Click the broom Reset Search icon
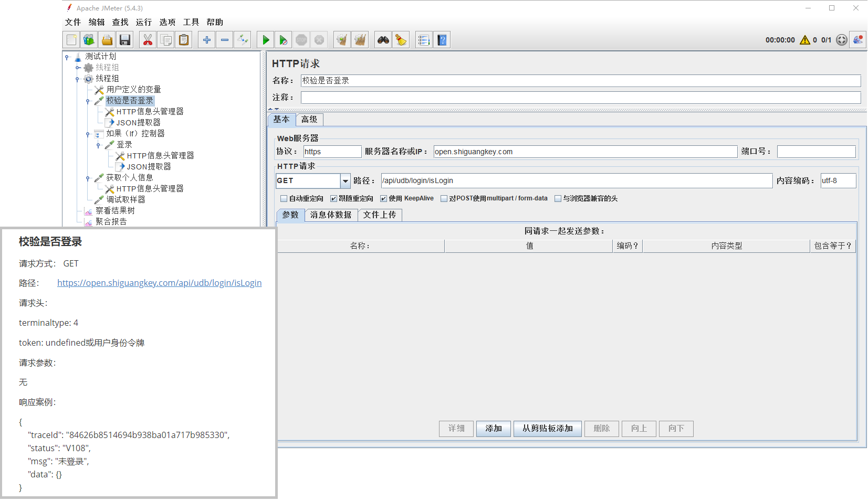 pyautogui.click(x=401, y=40)
